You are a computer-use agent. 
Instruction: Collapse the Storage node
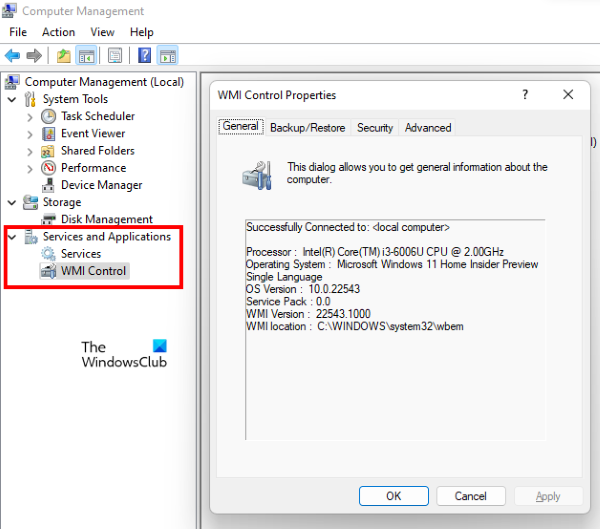point(12,202)
